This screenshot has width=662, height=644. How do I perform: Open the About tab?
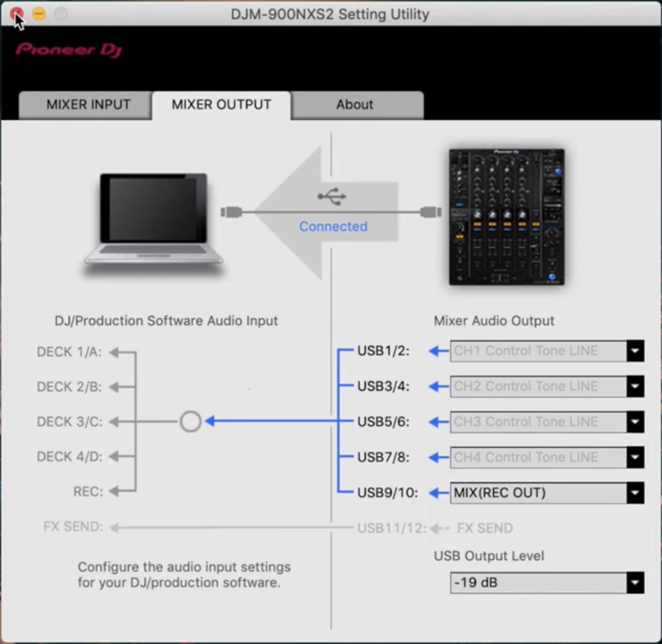pyautogui.click(x=357, y=104)
